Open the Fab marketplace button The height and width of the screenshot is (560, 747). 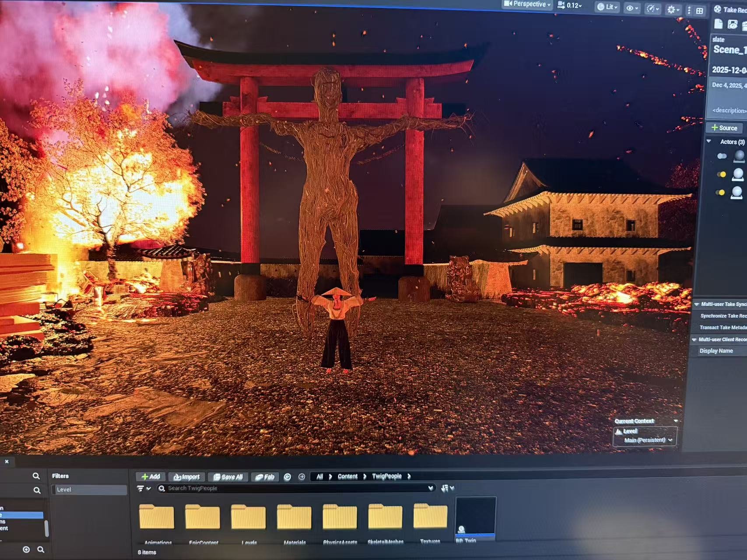pos(265,477)
